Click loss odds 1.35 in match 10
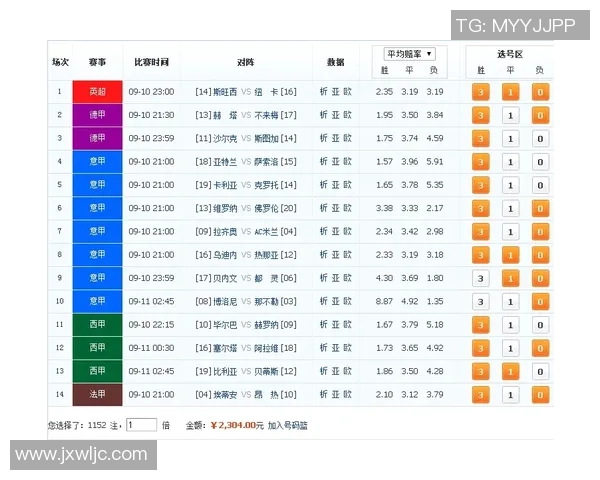600x480 pixels. 435,302
